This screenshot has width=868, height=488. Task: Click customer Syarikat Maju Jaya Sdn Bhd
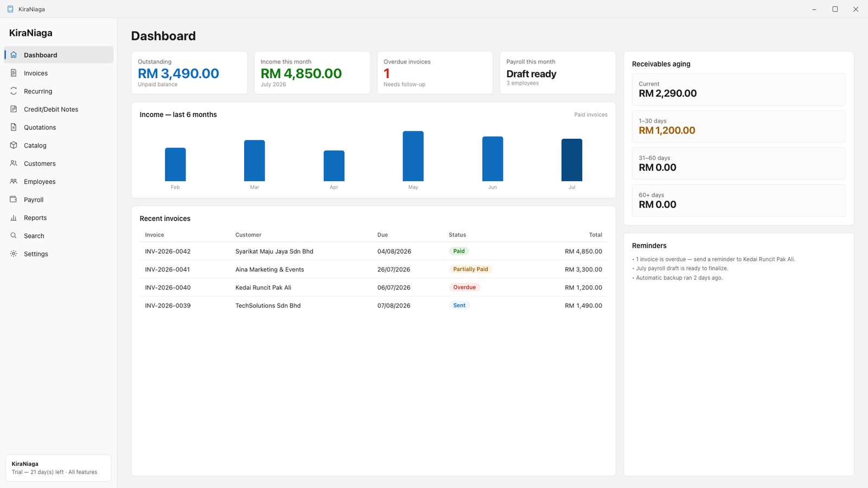[275, 251]
